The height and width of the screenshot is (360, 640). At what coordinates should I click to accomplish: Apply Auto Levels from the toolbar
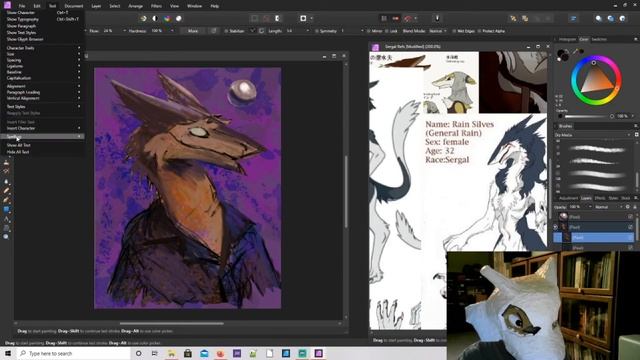(144, 18)
